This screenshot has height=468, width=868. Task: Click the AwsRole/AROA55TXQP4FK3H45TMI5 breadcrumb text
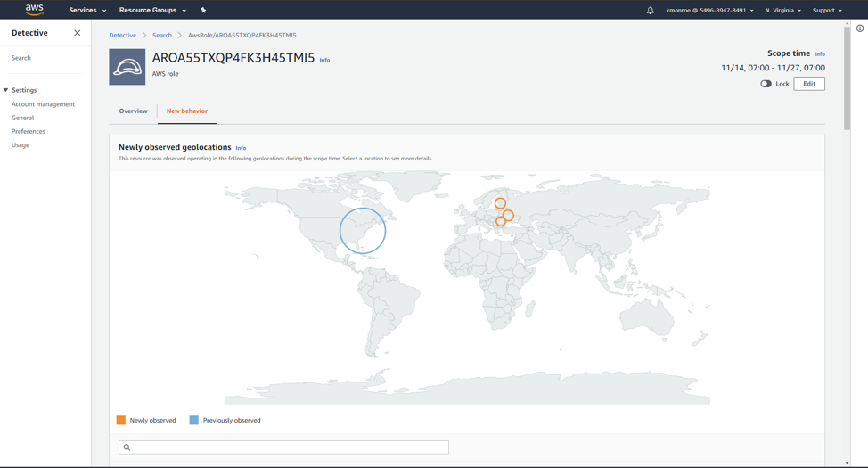click(242, 35)
